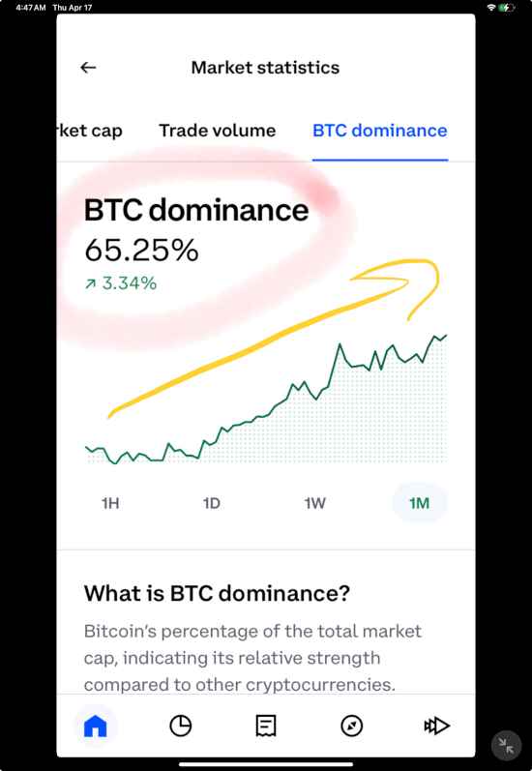Go back using the left arrow
The width and height of the screenshot is (532, 771).
88,68
